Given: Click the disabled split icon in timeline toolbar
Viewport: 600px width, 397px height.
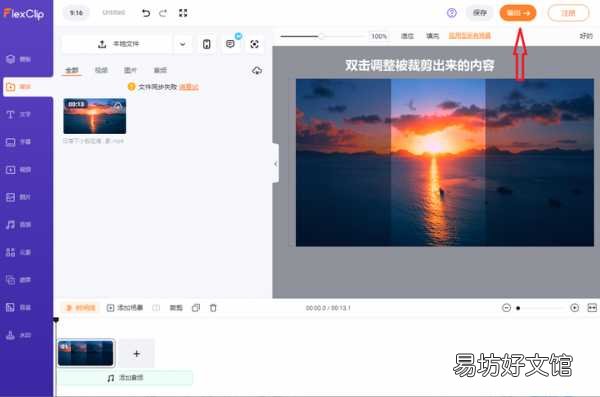Looking at the screenshot, I should pos(156,308).
